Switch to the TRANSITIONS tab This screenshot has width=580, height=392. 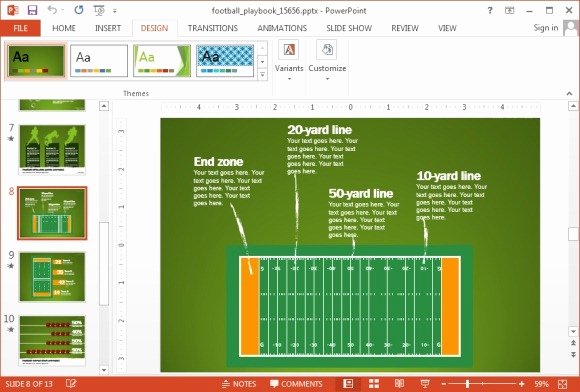click(213, 28)
